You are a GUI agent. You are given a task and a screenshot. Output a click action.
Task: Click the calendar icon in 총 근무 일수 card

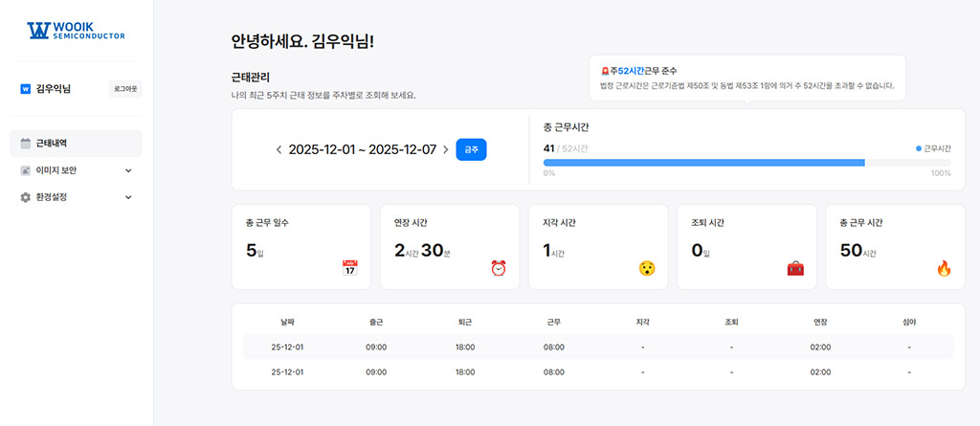(x=349, y=268)
